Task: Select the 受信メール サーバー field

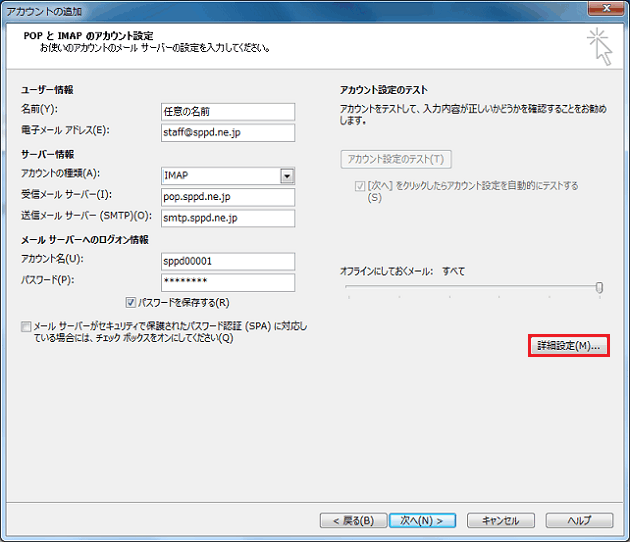Action: [227, 197]
